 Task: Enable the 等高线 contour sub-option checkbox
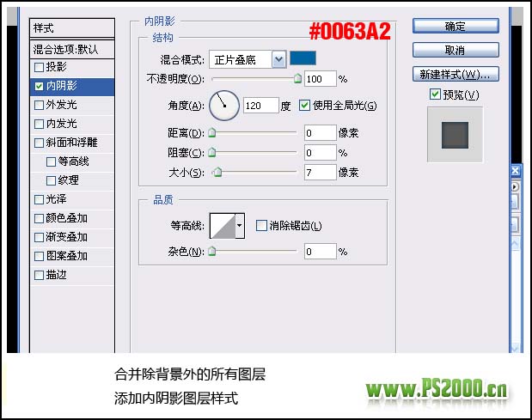pos(51,161)
